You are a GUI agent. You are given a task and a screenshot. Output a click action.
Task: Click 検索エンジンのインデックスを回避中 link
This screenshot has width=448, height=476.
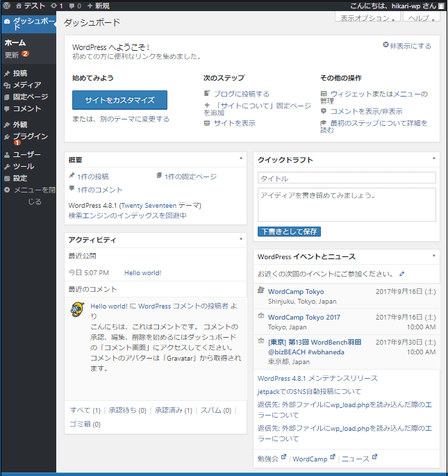point(128,215)
